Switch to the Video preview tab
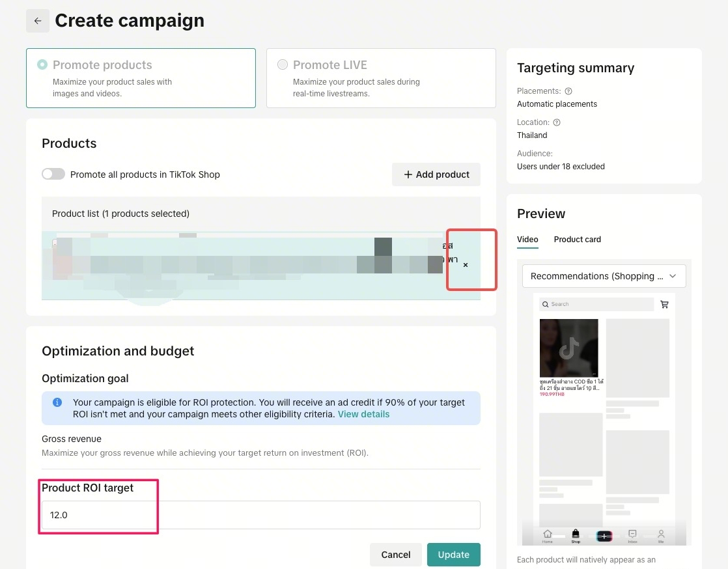 tap(527, 240)
